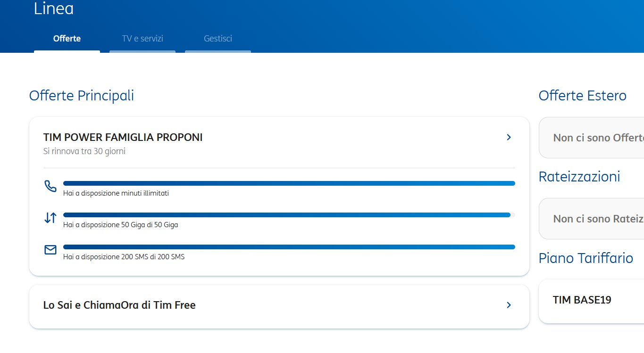Expand TIM POWER FAMIGLIA PROPONI with its chevron
Viewport: 644px width, 353px height.
509,137
